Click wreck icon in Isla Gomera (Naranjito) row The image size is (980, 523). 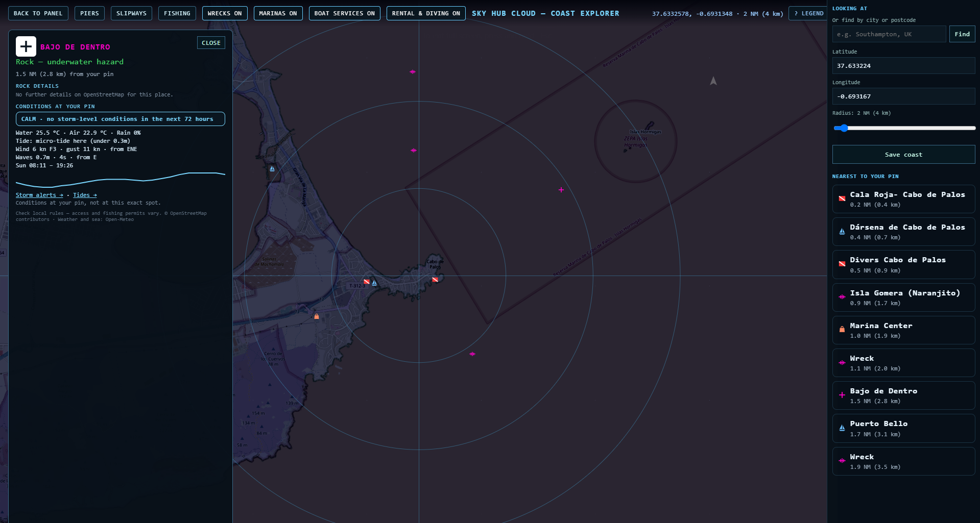[842, 297]
